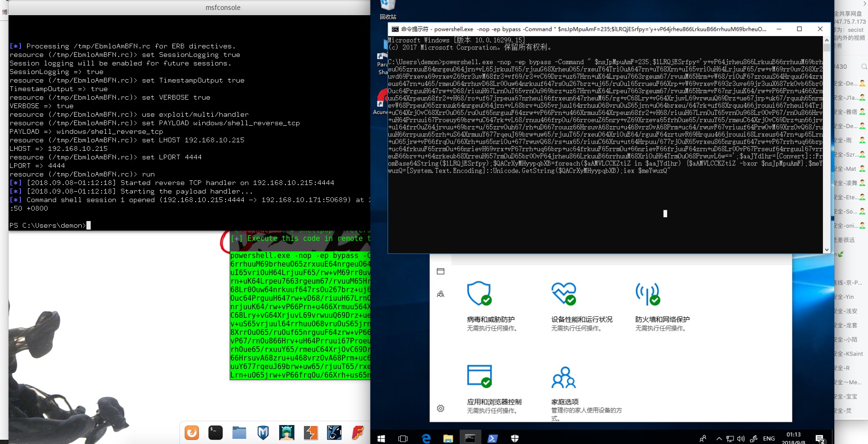The image size is (868, 444).
Task: Launch Burp Suite from the dock
Action: pyautogui.click(x=311, y=433)
